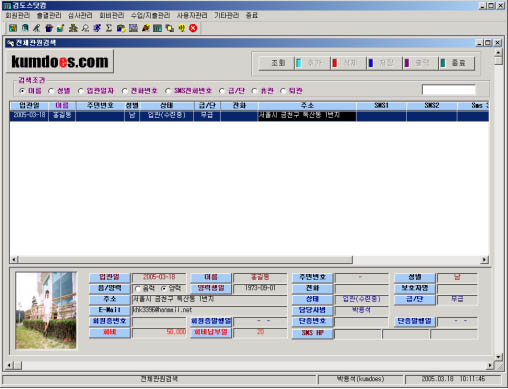Open the 회비관리 menu
Viewport: 508px width, 389px height.
[x=112, y=16]
